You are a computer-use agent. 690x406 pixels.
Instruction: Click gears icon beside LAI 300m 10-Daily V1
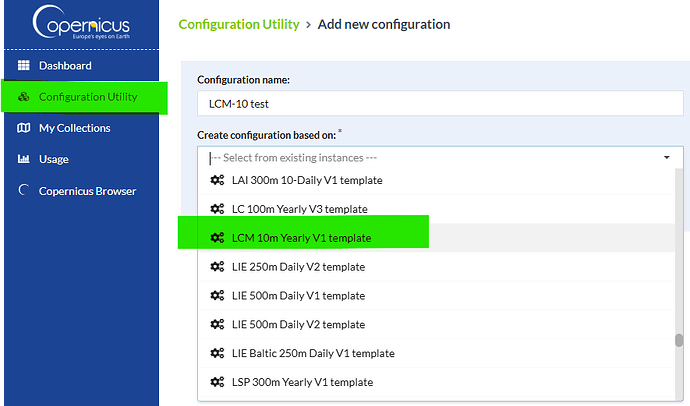coord(217,180)
